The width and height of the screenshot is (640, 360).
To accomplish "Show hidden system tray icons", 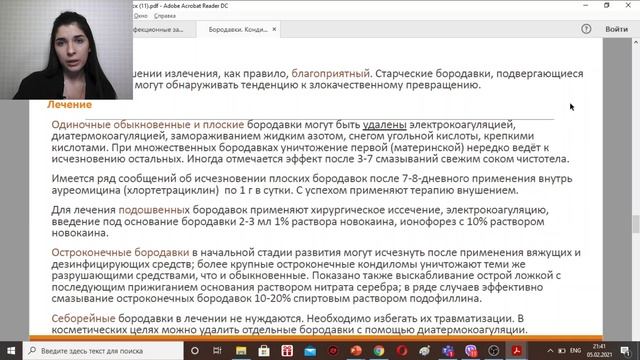I will [x=550, y=351].
